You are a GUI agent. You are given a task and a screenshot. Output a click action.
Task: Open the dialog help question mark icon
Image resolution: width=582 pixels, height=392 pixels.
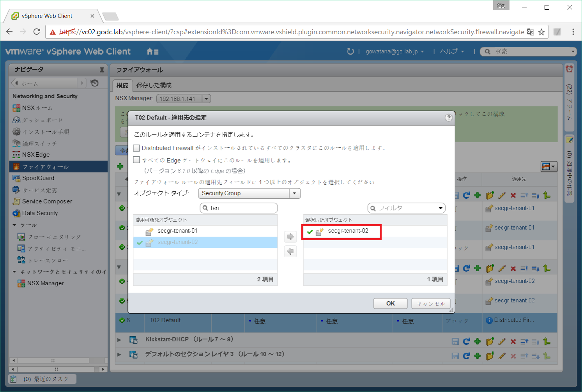pos(449,118)
